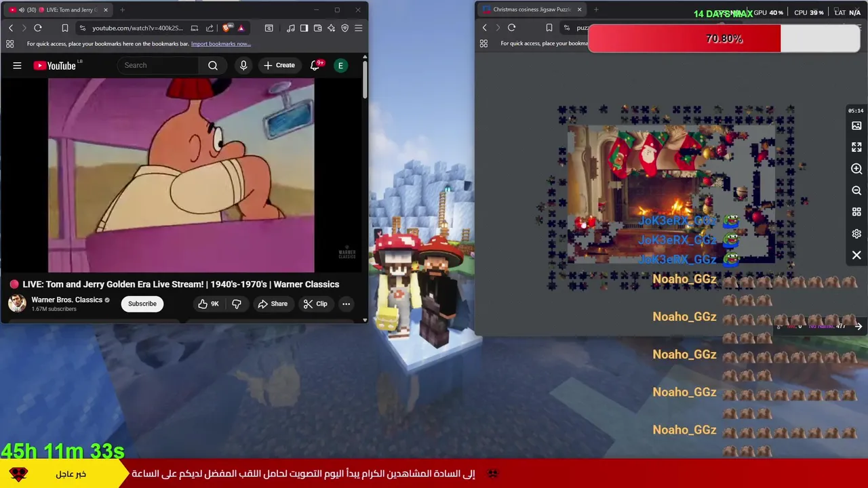
Task: Arrange puzzle pieces grid icon
Action: click(856, 212)
